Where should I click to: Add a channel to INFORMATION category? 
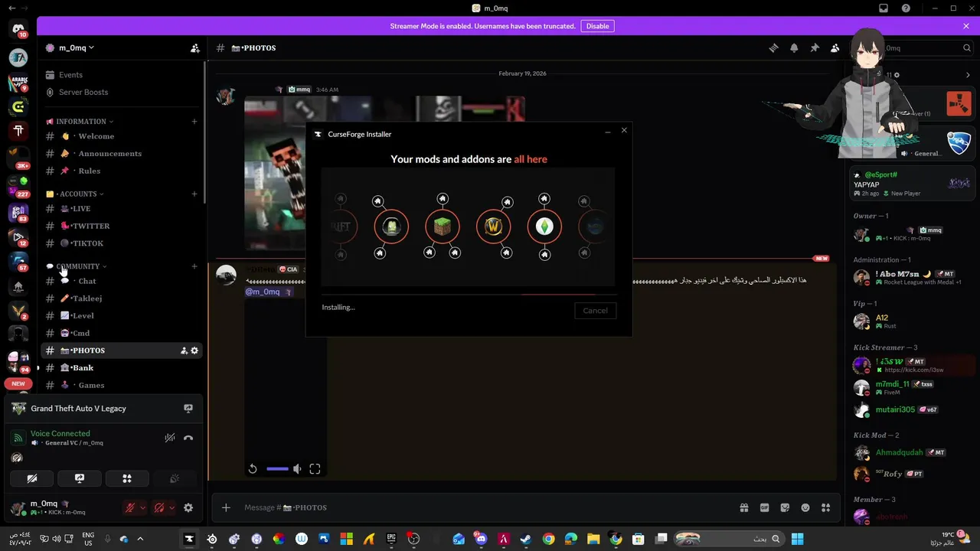pyautogui.click(x=194, y=121)
